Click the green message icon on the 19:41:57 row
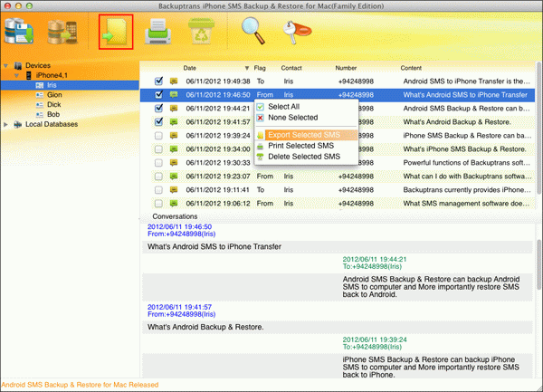Screen dimensions: 543x392 pyautogui.click(x=174, y=121)
